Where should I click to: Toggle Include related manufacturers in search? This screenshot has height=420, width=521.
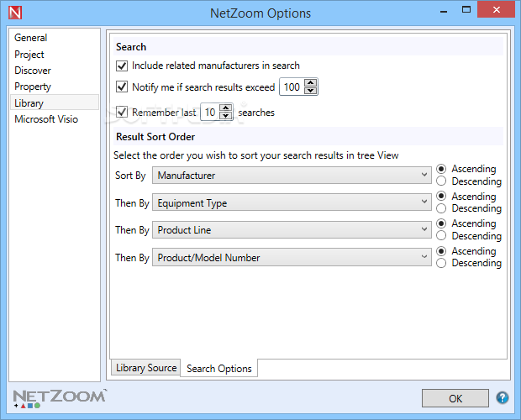[122, 66]
